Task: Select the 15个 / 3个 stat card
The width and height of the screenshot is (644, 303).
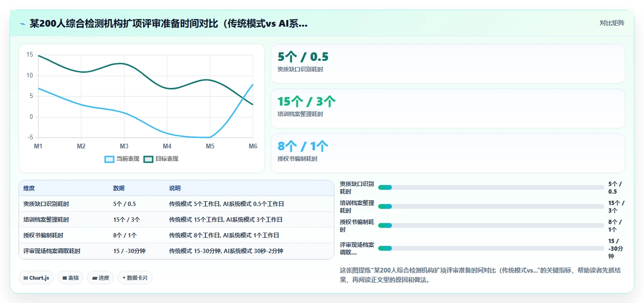Action: [x=448, y=108]
